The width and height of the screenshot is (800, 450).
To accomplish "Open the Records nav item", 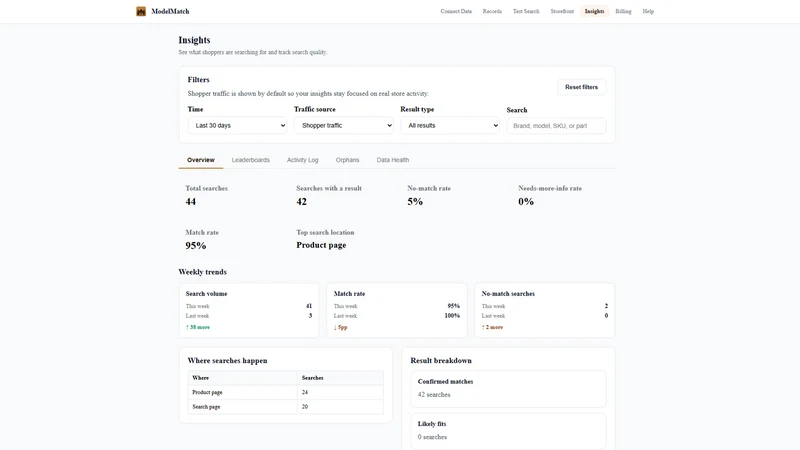I will pos(492,11).
